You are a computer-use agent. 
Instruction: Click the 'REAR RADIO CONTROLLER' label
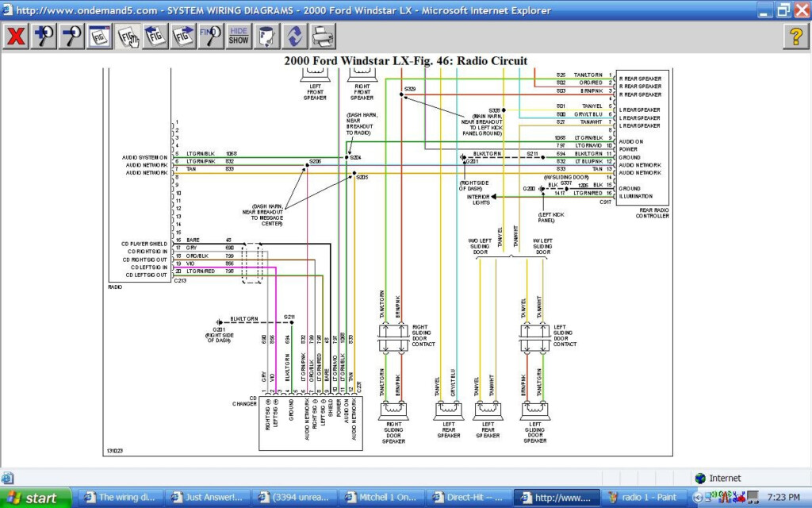[652, 213]
